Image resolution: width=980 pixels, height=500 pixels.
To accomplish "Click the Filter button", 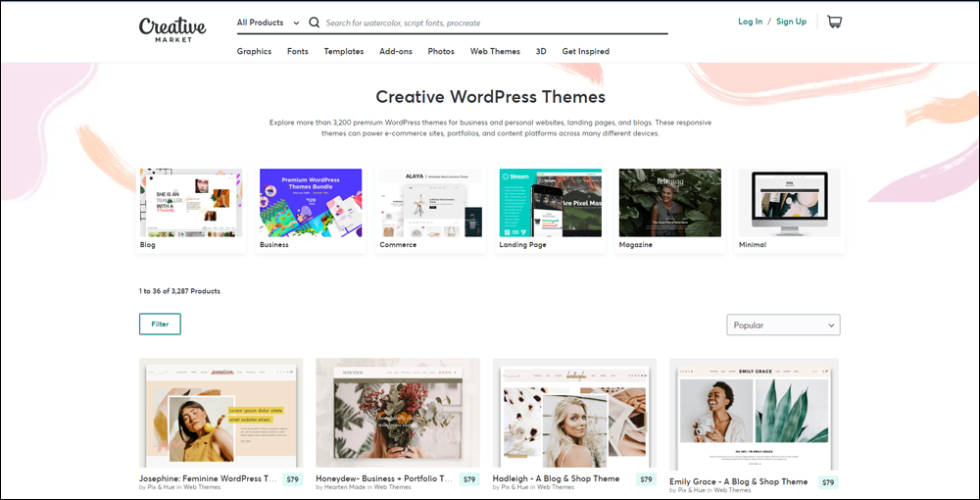I will [160, 325].
